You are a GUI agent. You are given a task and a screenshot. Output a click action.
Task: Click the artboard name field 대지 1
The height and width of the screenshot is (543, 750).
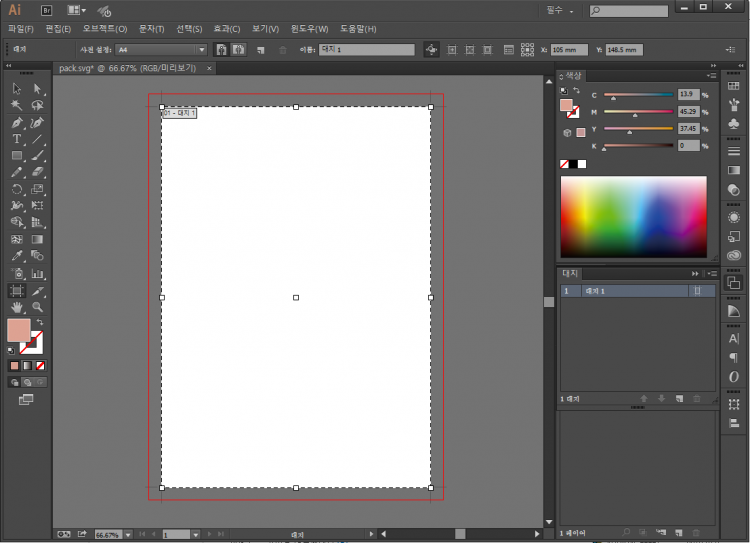(x=367, y=49)
